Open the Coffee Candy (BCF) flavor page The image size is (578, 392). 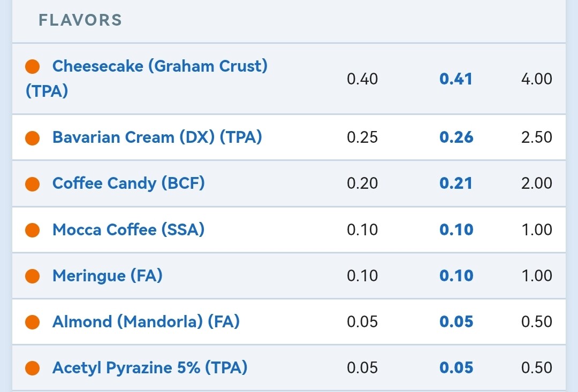128,183
